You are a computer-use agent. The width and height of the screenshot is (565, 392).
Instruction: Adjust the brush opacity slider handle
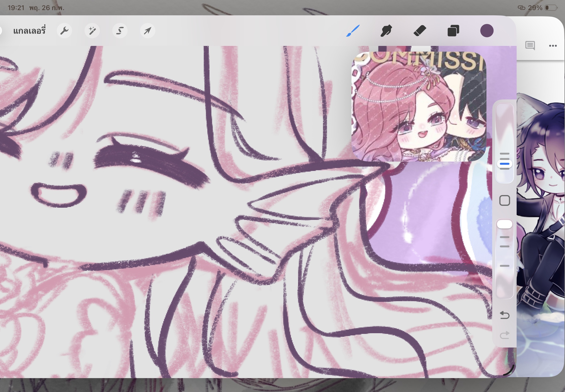click(505, 224)
